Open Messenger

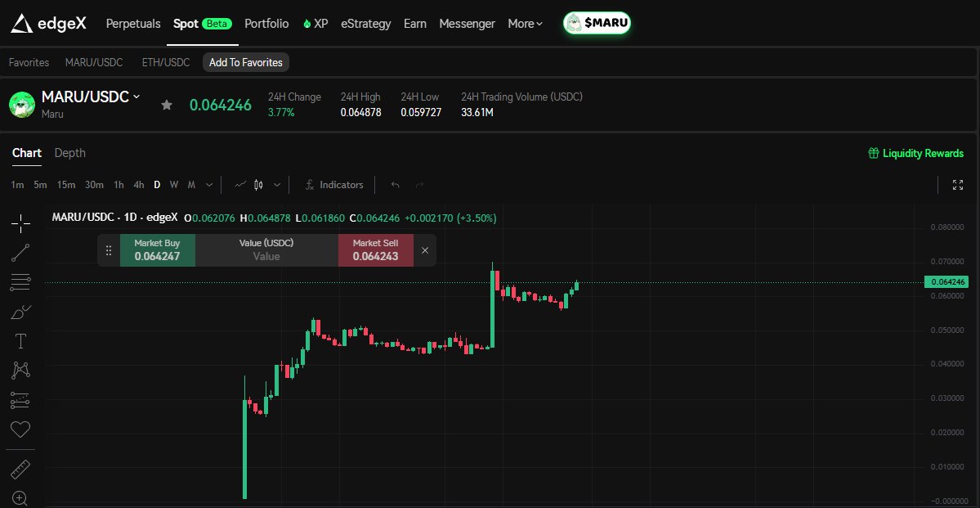(x=467, y=24)
